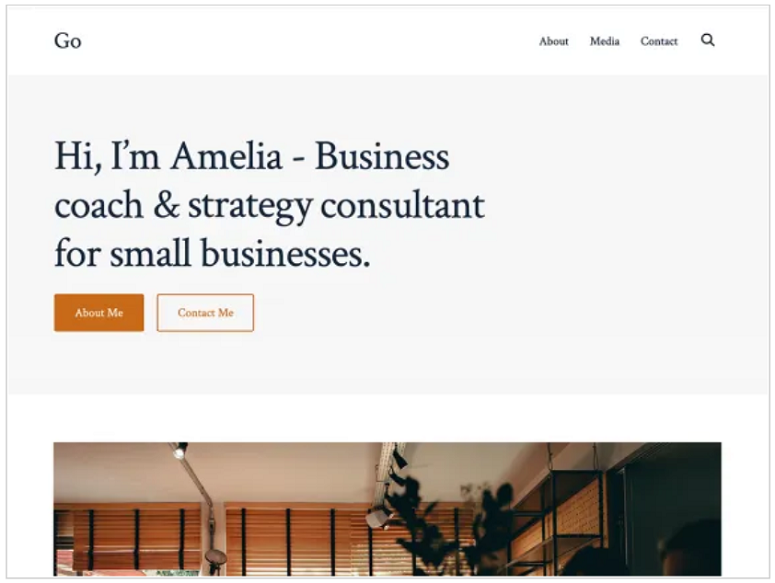Click the headline line 'coach & strategy consultant'
The image size is (775, 583).
269,206
